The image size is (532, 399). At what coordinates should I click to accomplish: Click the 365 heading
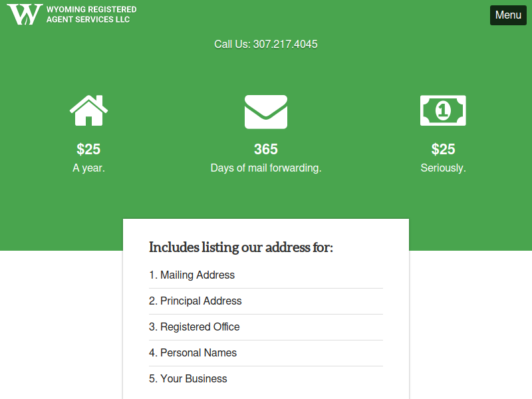click(266, 149)
